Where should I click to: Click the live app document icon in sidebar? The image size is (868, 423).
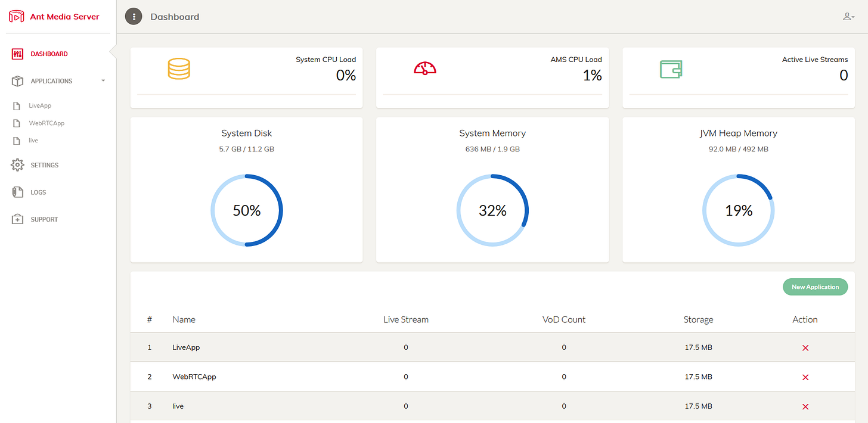click(17, 141)
